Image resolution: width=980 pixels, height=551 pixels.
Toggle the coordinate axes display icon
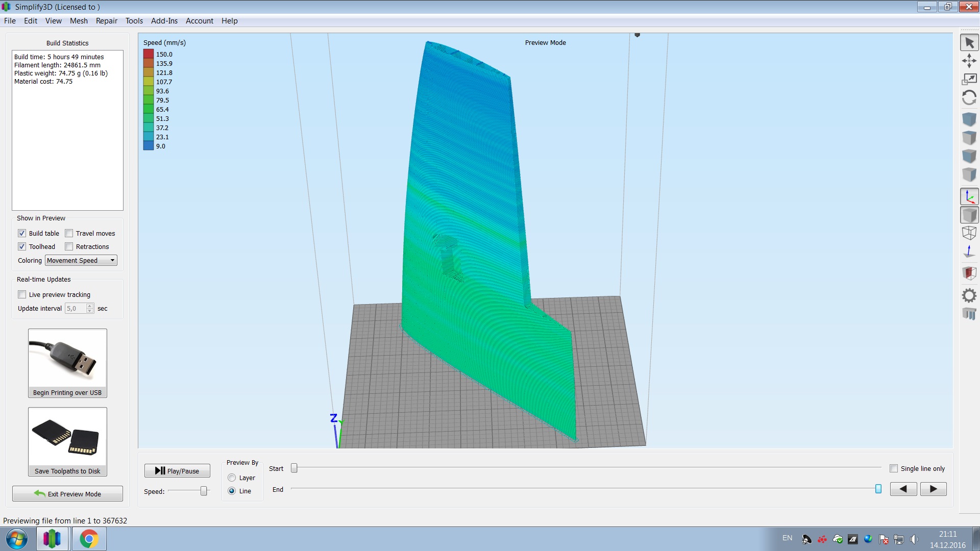[969, 197]
